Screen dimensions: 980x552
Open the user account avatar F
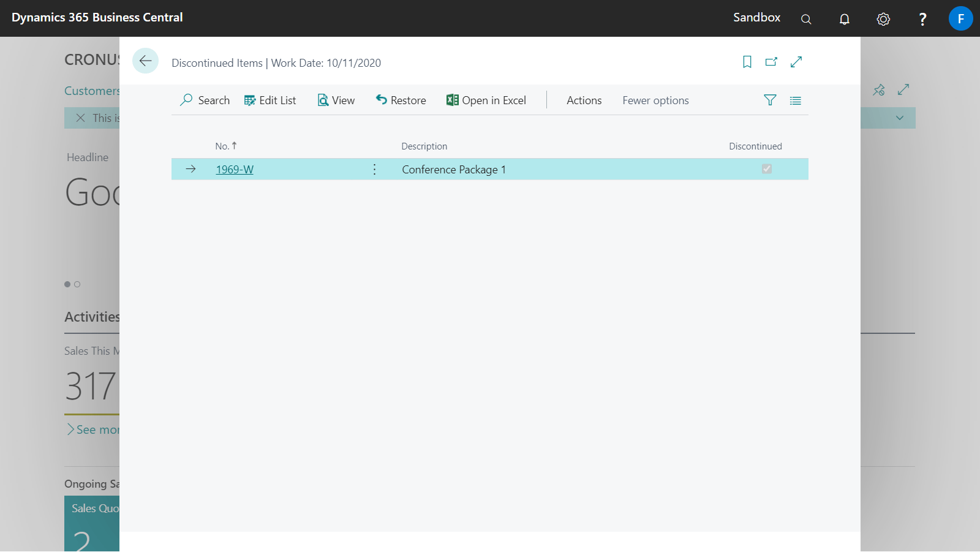coord(960,18)
